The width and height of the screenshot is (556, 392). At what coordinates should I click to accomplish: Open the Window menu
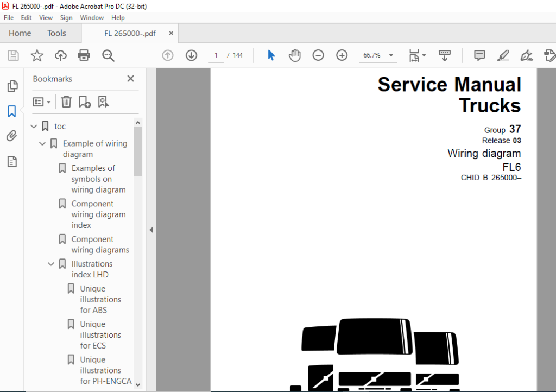[91, 18]
